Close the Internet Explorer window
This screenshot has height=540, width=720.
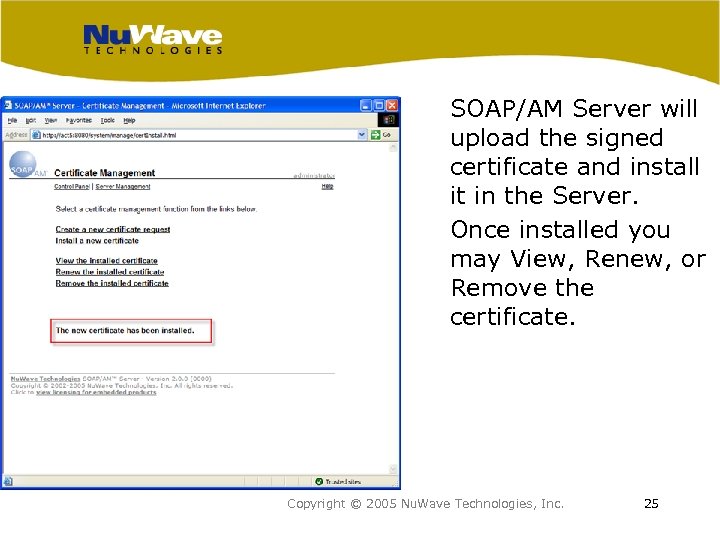(392, 106)
